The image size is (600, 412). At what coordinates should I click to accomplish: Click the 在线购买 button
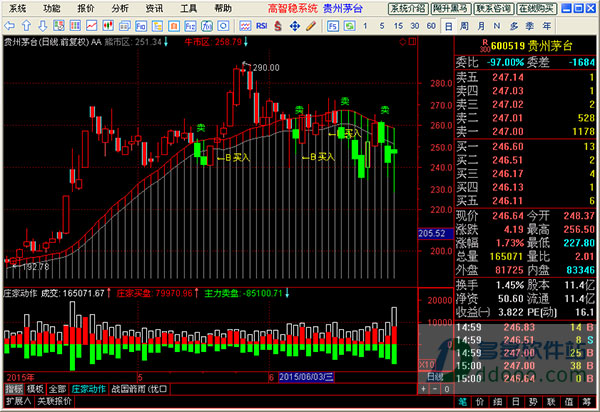(536, 8)
